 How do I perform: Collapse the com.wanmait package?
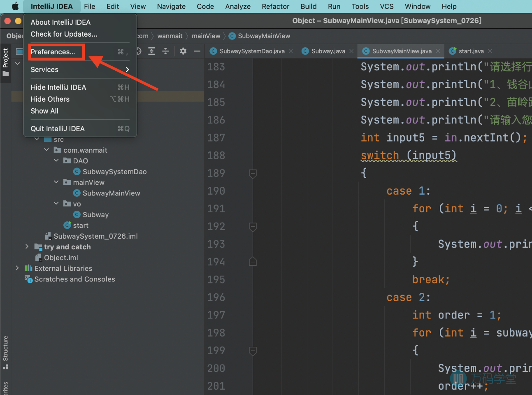46,150
